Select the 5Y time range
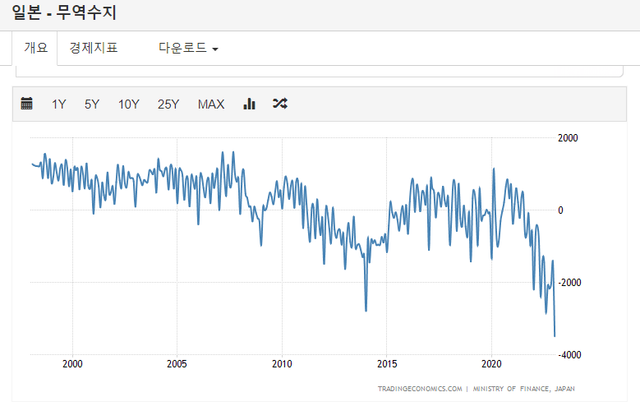 pyautogui.click(x=92, y=104)
